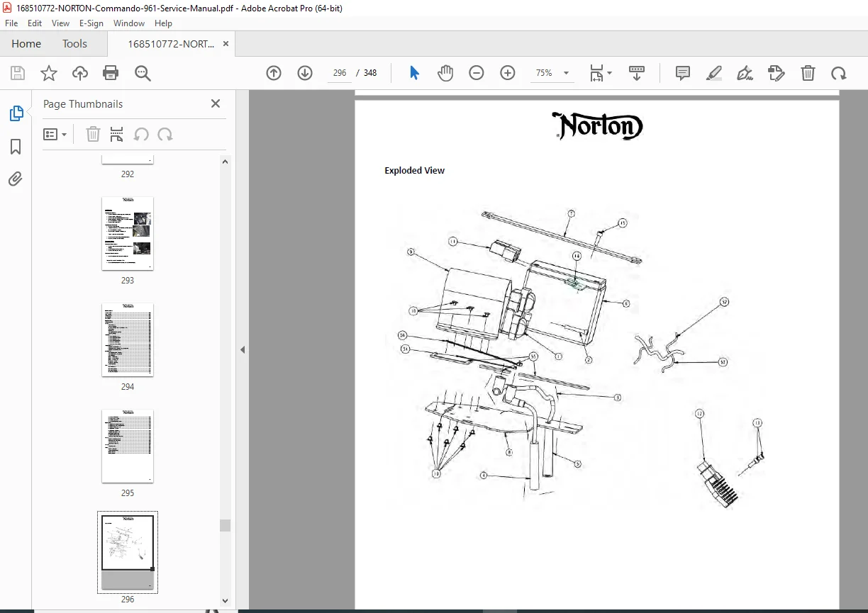868x613 pixels.
Task: Open the page fit options
Action: (601, 73)
